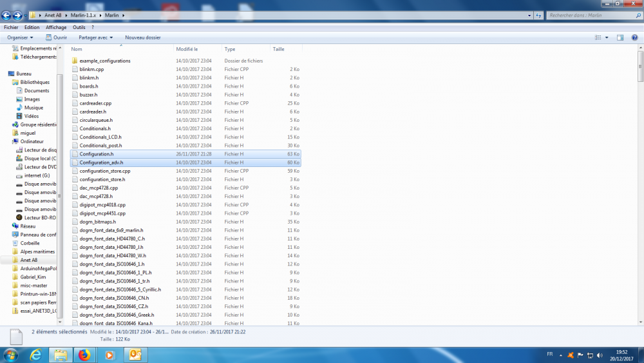Screen dimensions: 644x363
Task: Refresh the folder view
Action: [x=538, y=15]
